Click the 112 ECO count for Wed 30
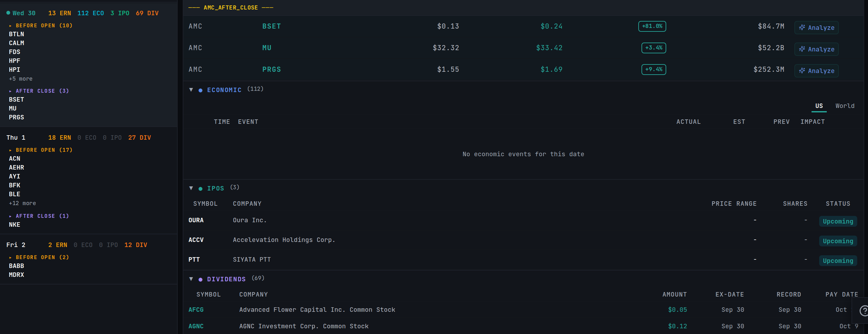 (x=91, y=13)
